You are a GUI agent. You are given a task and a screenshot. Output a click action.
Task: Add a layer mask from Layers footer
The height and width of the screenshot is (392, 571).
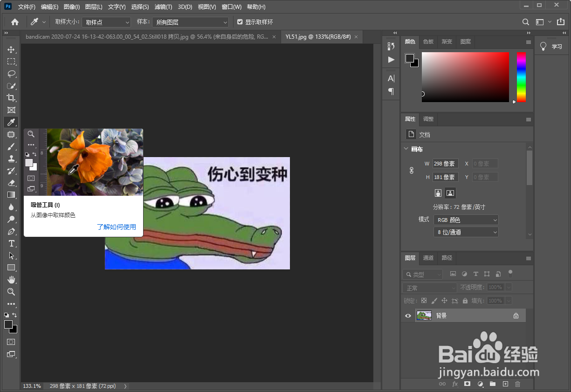pyautogui.click(x=468, y=384)
